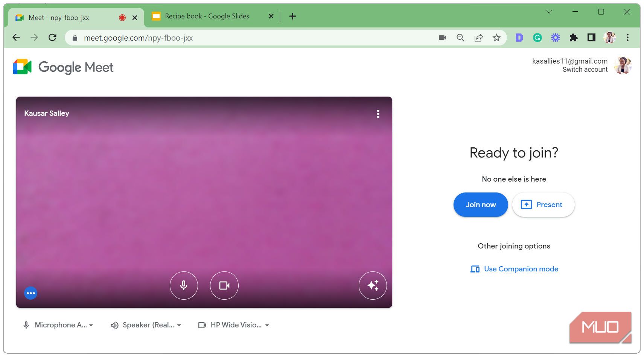Viewport: 644px width, 356px height.
Task: Open the zoom magnifier in address bar
Action: point(460,38)
